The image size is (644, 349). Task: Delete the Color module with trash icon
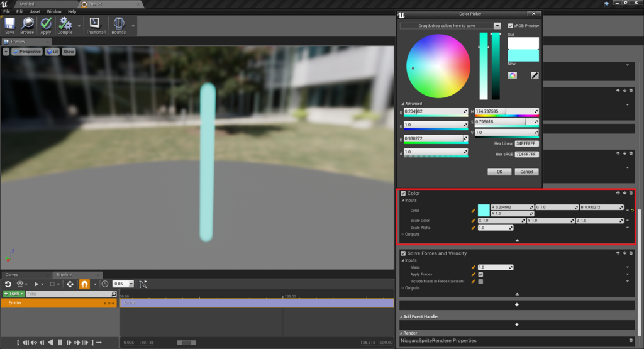[631, 193]
